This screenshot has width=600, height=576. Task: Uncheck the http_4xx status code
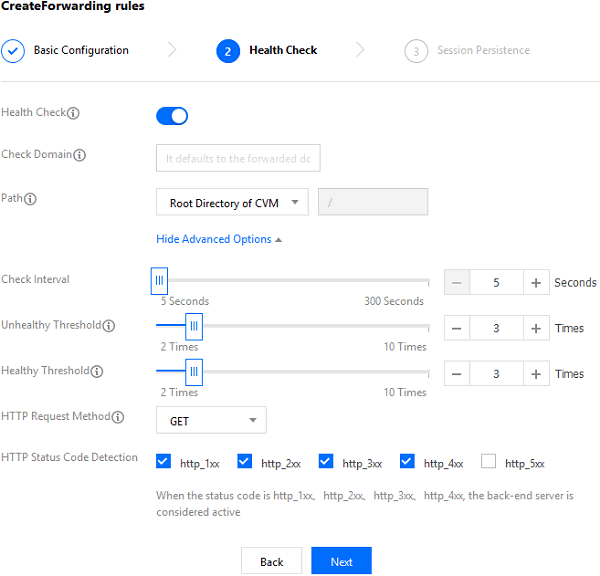(407, 462)
